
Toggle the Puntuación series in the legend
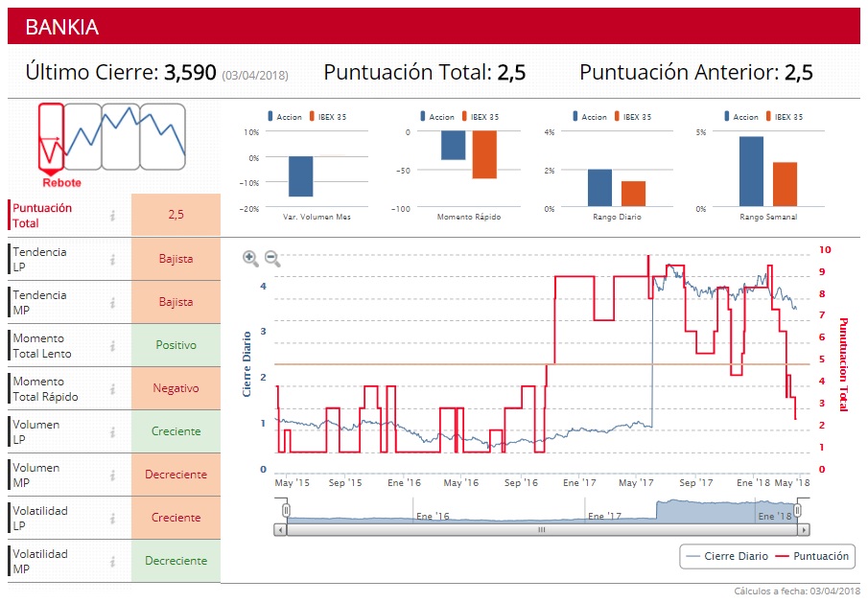[812, 556]
